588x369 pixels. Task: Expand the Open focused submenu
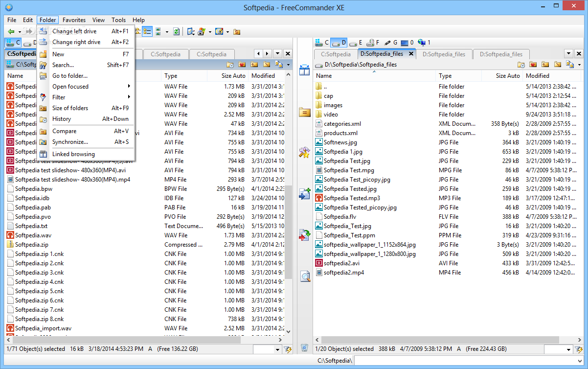pyautogui.click(x=86, y=86)
